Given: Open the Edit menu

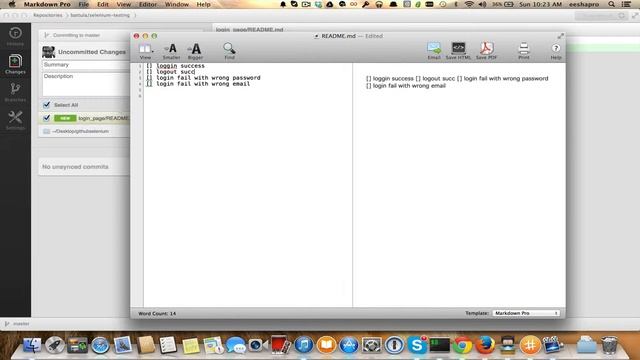Looking at the screenshot, I should click(x=103, y=4).
